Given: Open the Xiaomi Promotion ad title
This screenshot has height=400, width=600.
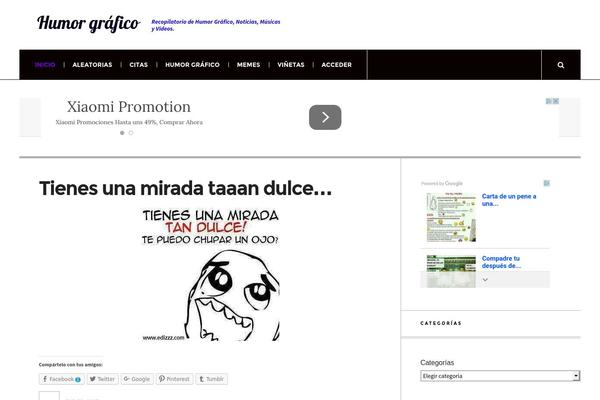Looking at the screenshot, I should coord(129,107).
